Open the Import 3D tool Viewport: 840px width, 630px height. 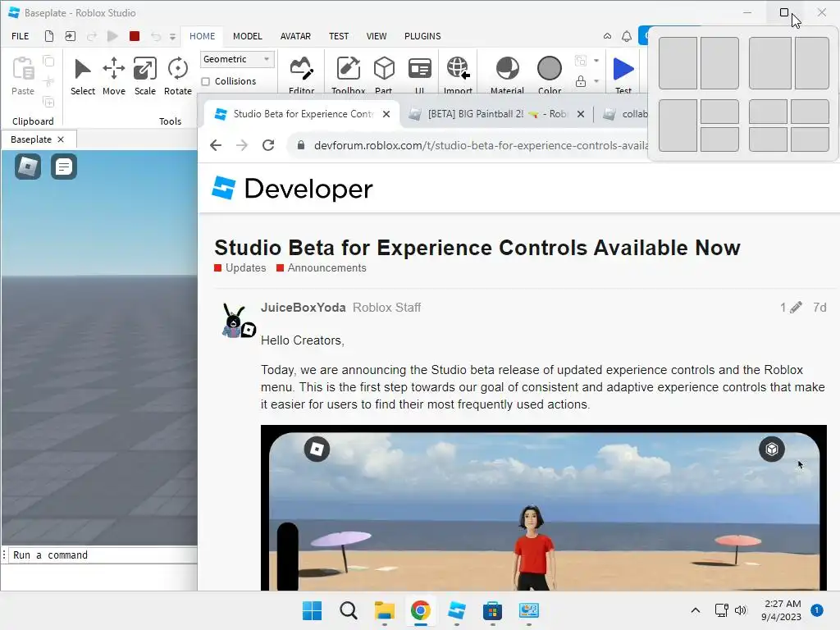point(458,75)
